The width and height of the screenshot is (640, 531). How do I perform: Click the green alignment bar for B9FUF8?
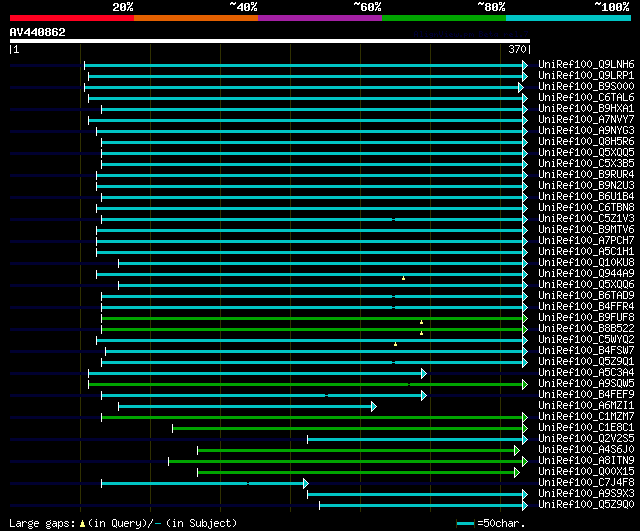(x=315, y=318)
